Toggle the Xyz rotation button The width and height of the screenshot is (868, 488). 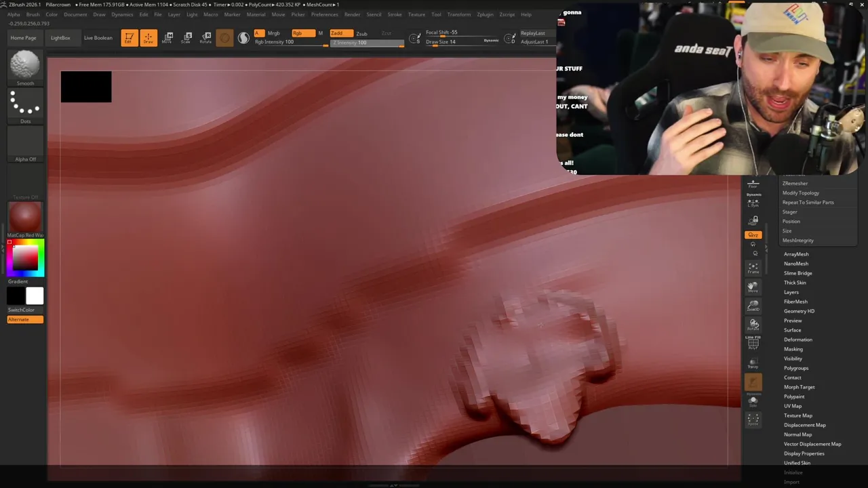pos(753,235)
